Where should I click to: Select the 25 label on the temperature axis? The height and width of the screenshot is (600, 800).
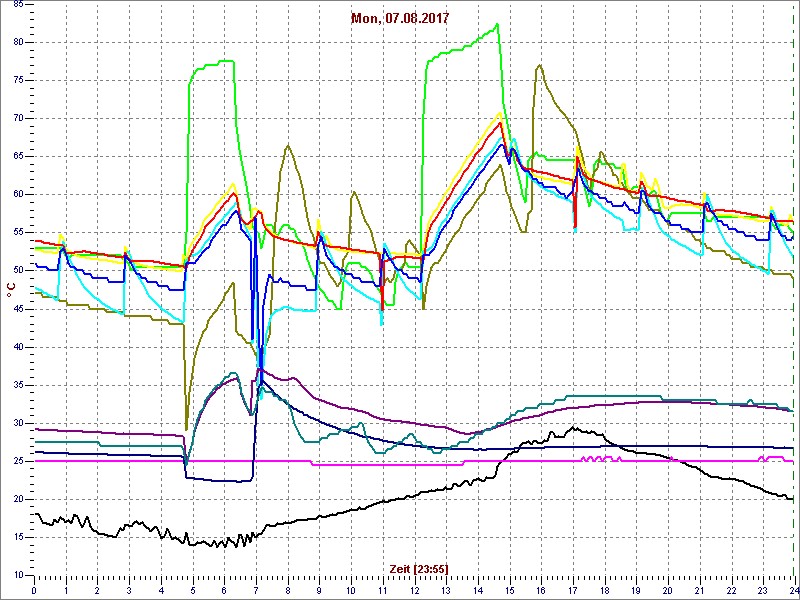click(x=18, y=461)
